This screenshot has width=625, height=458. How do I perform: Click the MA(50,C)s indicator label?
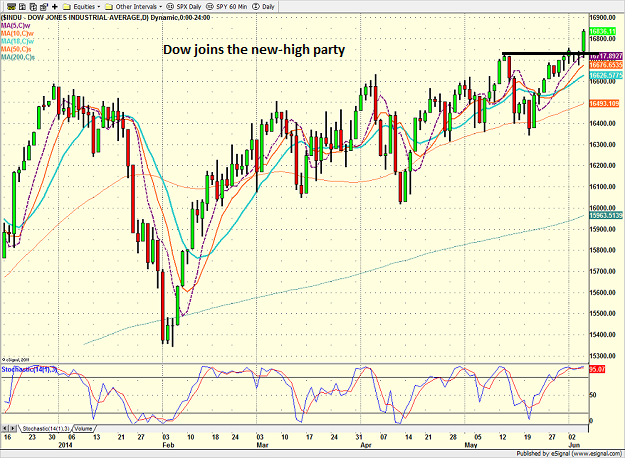(16, 49)
